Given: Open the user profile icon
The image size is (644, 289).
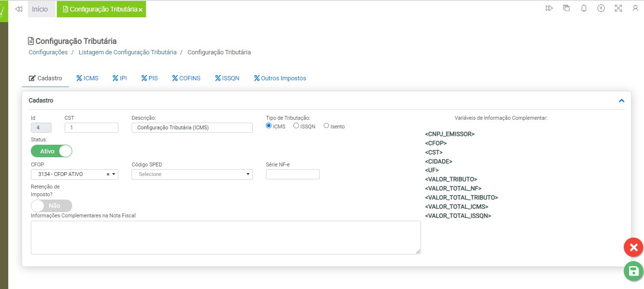Looking at the screenshot, I should (x=635, y=8).
